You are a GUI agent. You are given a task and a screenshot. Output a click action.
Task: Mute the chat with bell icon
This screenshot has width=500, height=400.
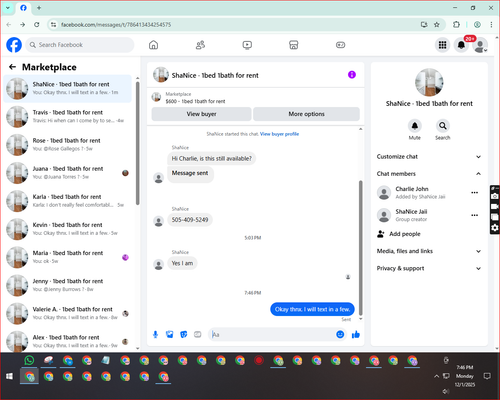(x=415, y=126)
